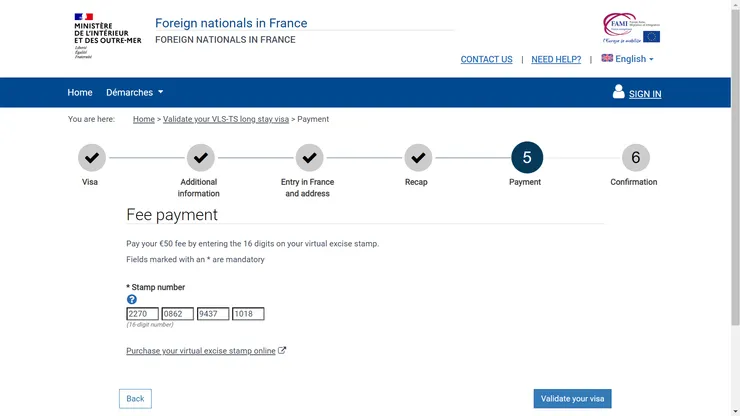The height and width of the screenshot is (416, 740).
Task: Click the step 6 Confirmation circle
Action: coord(635,158)
